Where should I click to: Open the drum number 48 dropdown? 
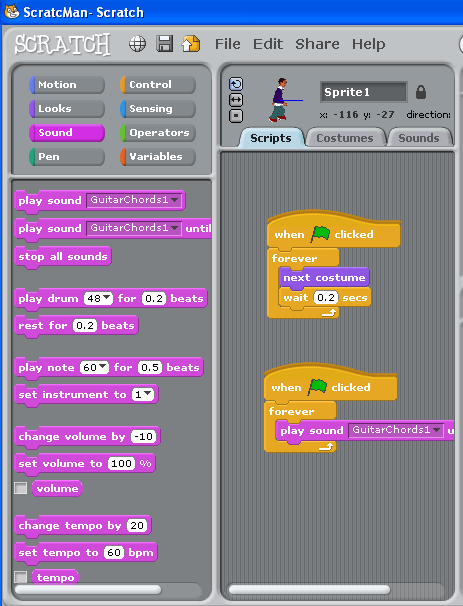pyautogui.click(x=99, y=298)
